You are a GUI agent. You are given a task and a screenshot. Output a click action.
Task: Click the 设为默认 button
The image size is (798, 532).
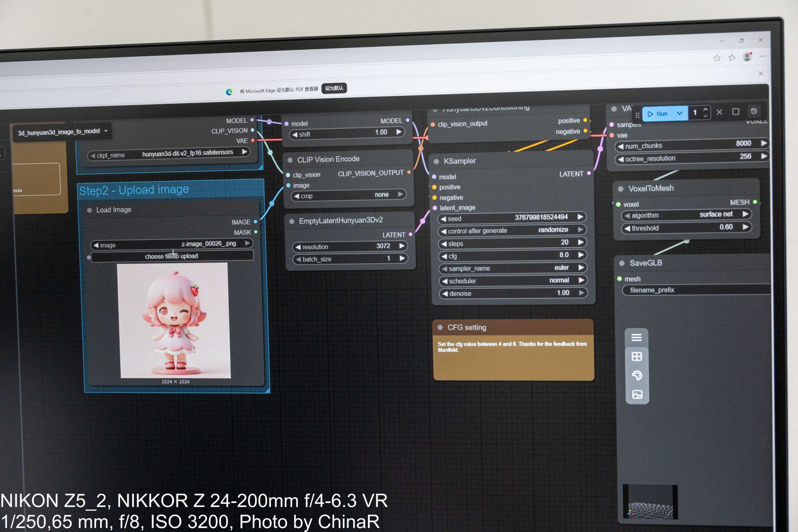point(334,89)
